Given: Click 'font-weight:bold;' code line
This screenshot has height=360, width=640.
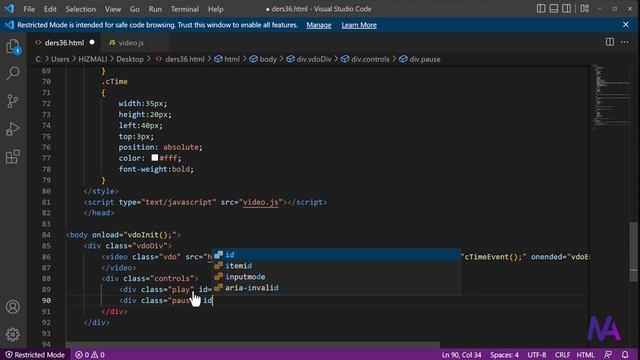Looking at the screenshot, I should tap(156, 169).
